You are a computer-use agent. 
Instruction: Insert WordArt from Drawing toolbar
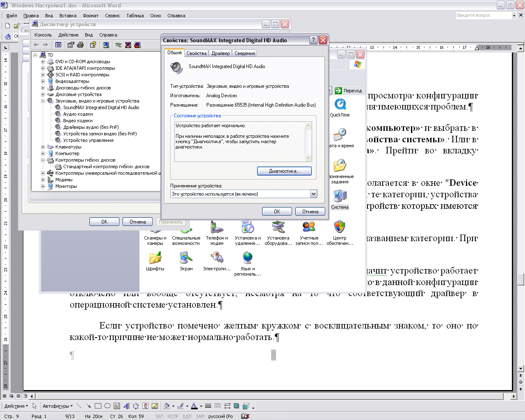[x=126, y=406]
